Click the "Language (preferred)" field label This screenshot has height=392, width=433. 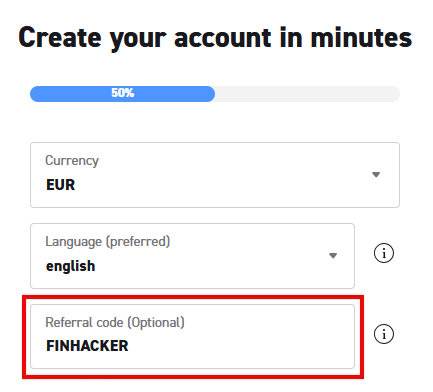pyautogui.click(x=108, y=242)
